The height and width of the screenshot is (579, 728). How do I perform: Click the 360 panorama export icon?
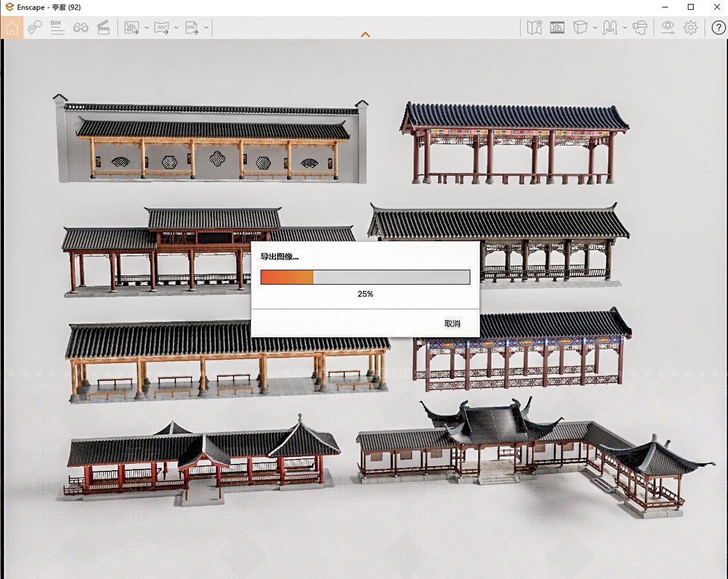(162, 28)
